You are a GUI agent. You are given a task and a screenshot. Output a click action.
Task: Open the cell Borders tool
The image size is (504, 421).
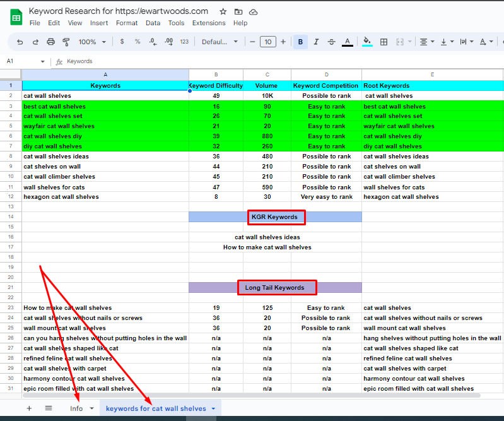pyautogui.click(x=384, y=42)
